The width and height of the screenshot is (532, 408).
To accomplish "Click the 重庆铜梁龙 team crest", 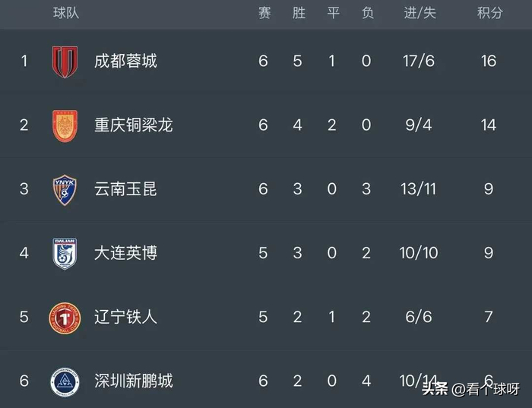I will coord(65,125).
